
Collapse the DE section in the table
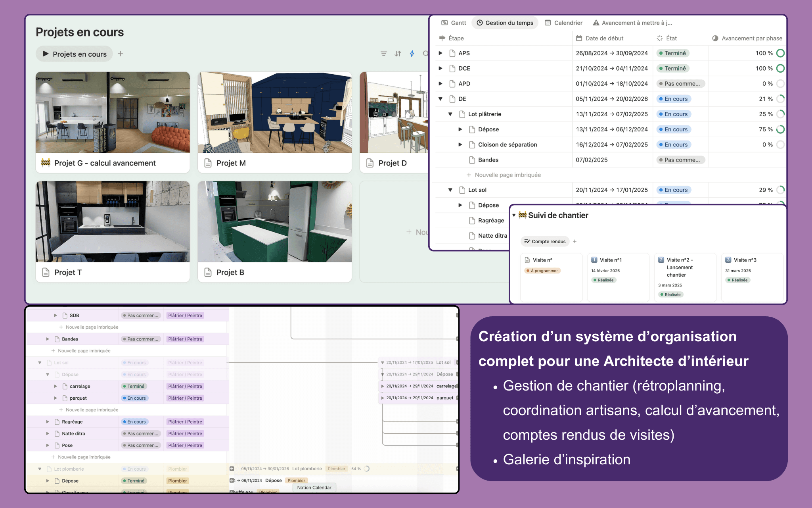click(x=440, y=98)
